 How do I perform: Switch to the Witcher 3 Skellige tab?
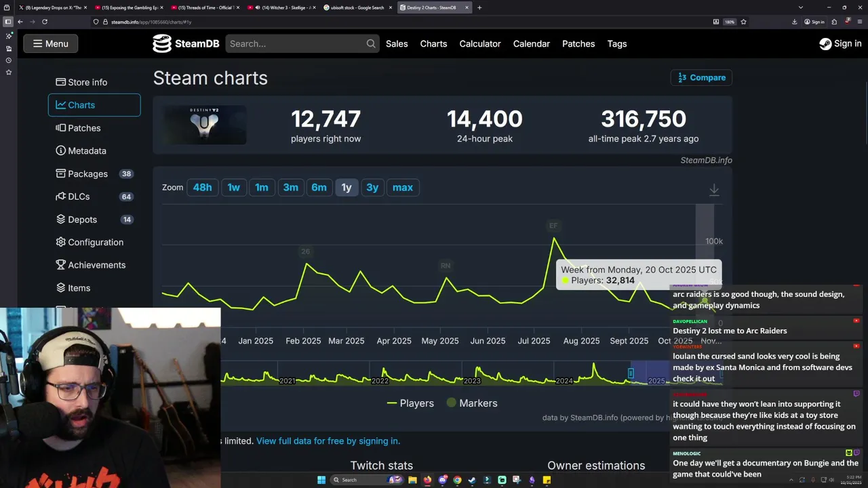click(281, 7)
